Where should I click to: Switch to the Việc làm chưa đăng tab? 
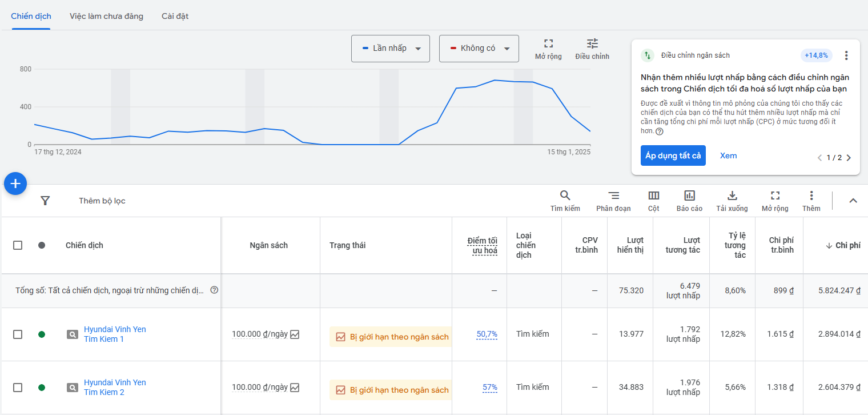click(x=106, y=16)
